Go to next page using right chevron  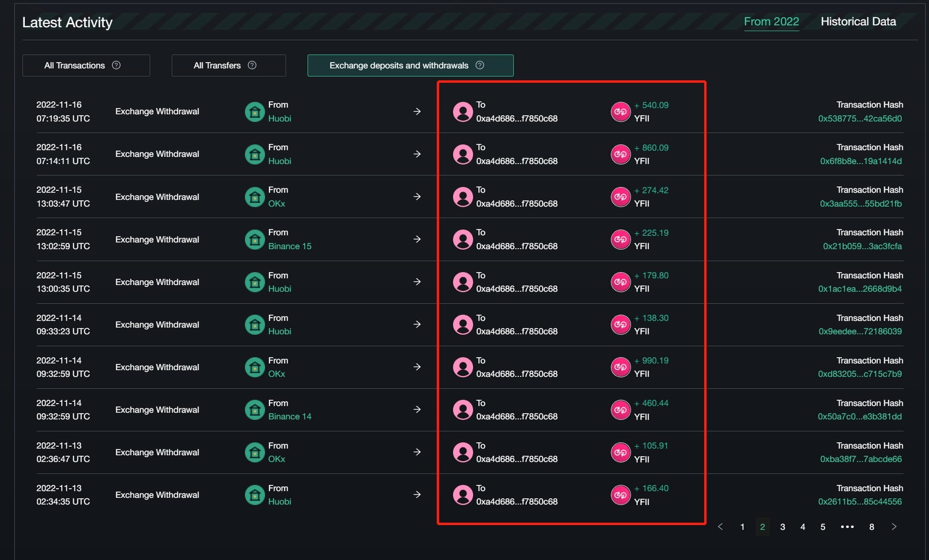(894, 527)
